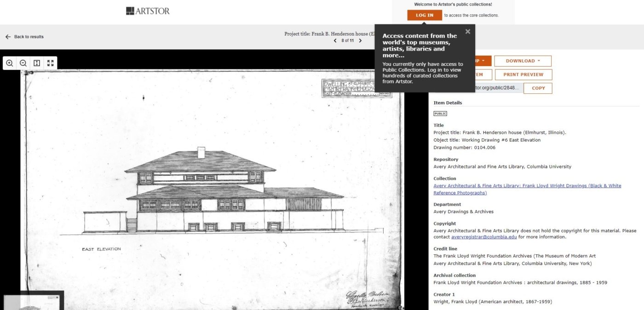Open the Download dropdown menu
The height and width of the screenshot is (310, 644).
click(x=523, y=61)
